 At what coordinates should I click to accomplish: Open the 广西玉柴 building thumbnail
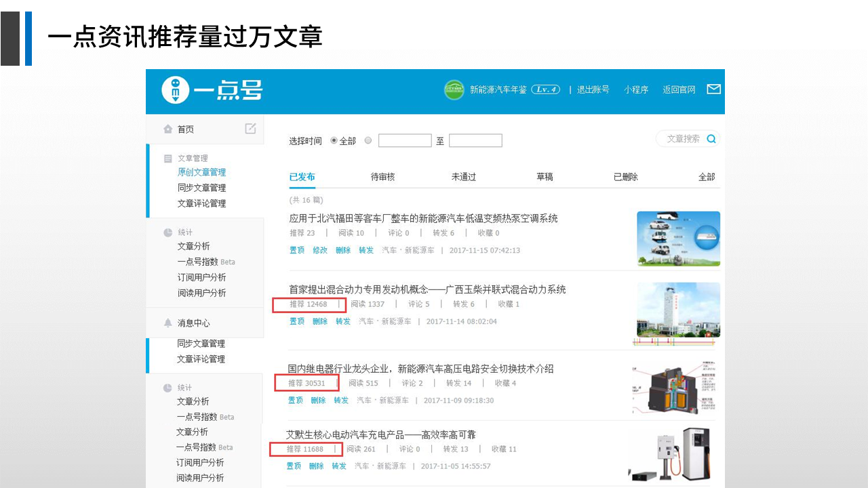(x=678, y=311)
